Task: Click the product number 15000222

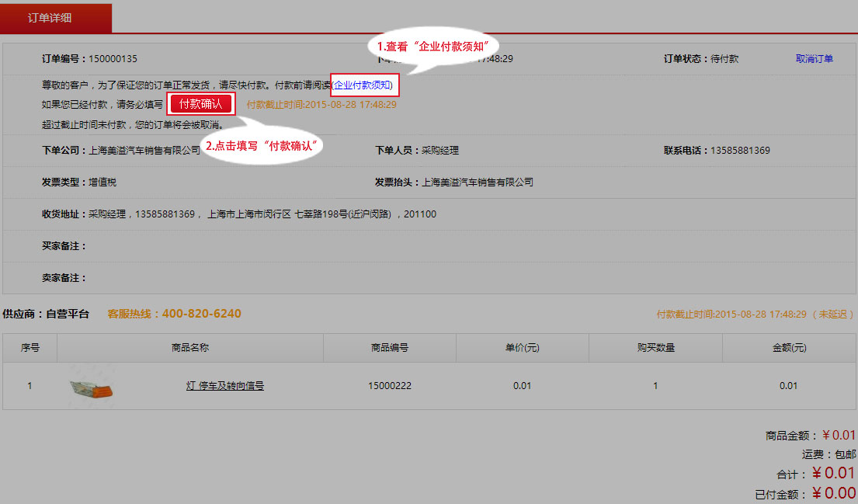Action: tap(390, 386)
